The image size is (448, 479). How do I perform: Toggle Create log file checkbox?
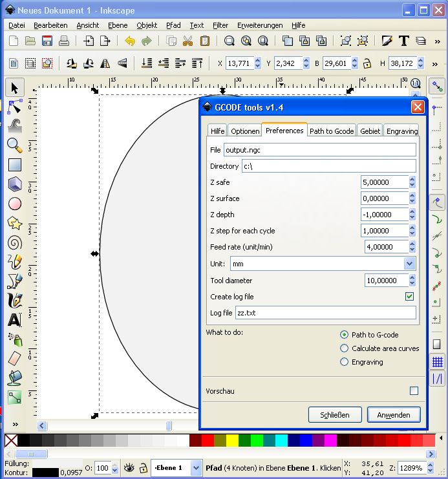click(409, 296)
